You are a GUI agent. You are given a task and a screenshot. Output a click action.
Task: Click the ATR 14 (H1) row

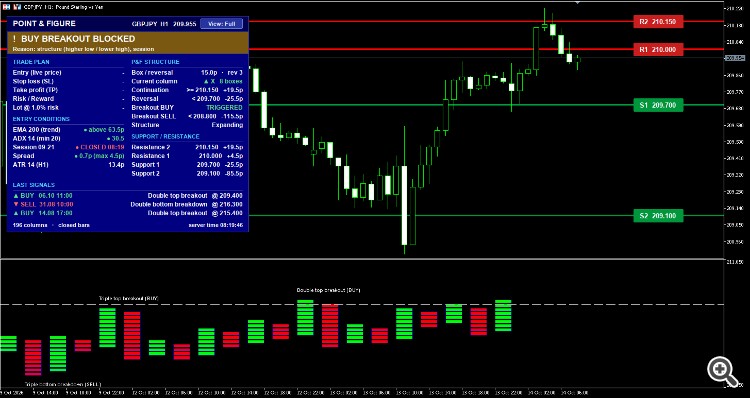pos(68,165)
